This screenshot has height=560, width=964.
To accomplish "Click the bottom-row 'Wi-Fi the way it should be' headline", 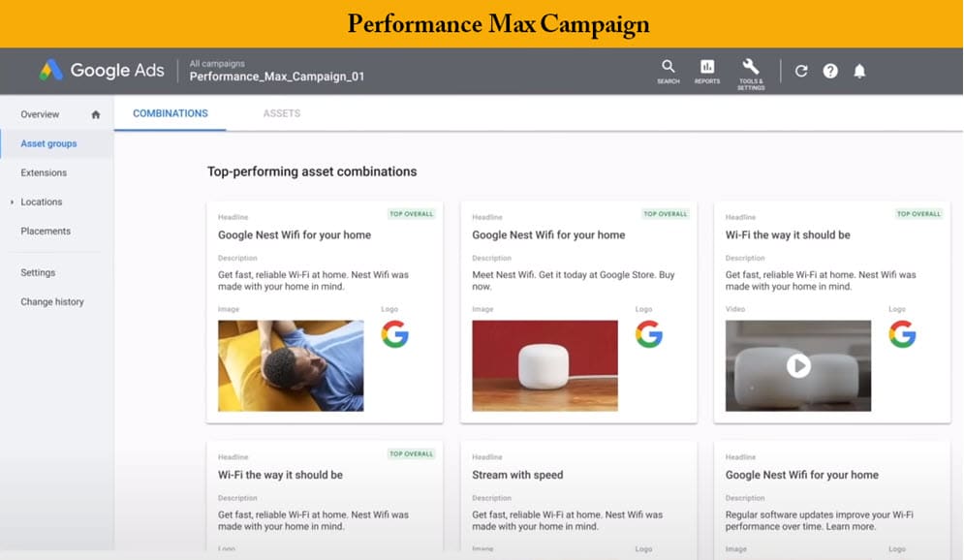I will tap(280, 475).
